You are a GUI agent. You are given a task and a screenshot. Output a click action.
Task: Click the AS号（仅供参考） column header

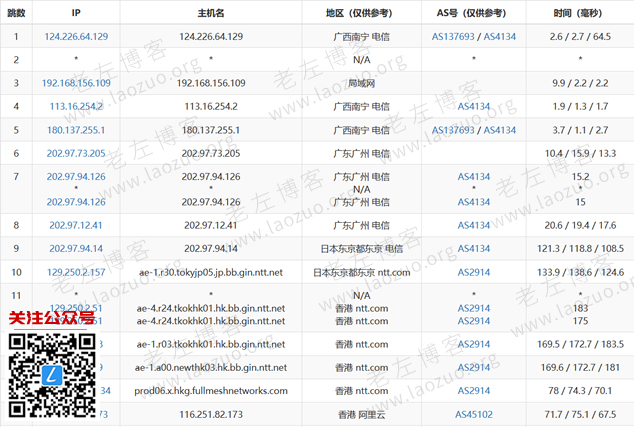[473, 13]
